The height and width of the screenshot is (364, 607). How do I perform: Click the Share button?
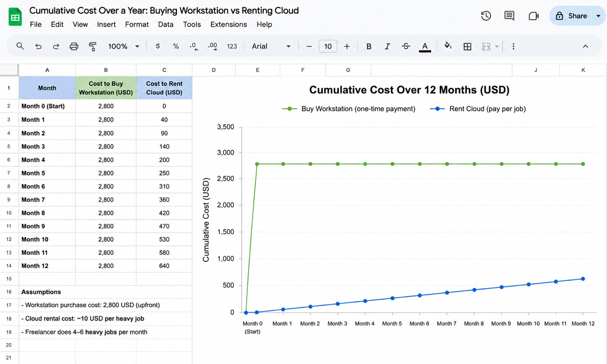[x=571, y=16]
